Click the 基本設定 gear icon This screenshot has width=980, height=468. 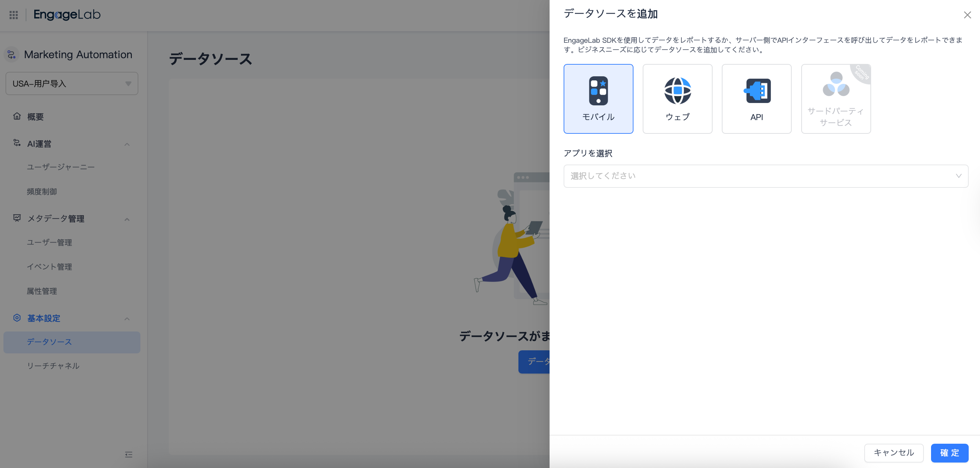(x=17, y=318)
